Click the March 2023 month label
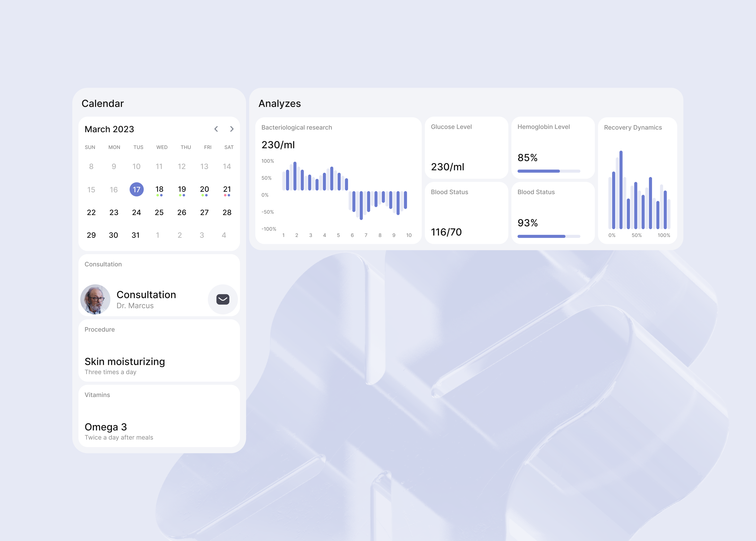This screenshot has height=541, width=756. tap(109, 129)
